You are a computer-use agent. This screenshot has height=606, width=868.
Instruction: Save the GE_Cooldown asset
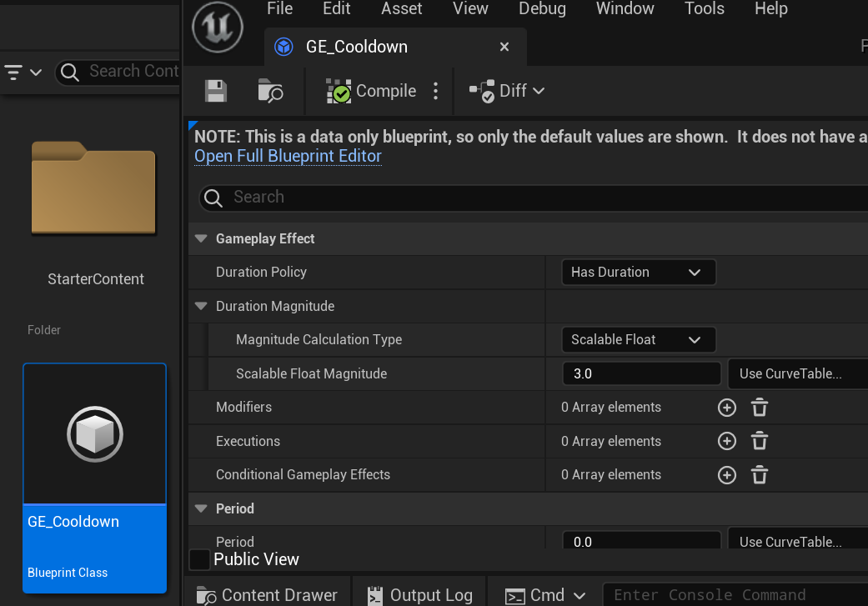click(215, 90)
